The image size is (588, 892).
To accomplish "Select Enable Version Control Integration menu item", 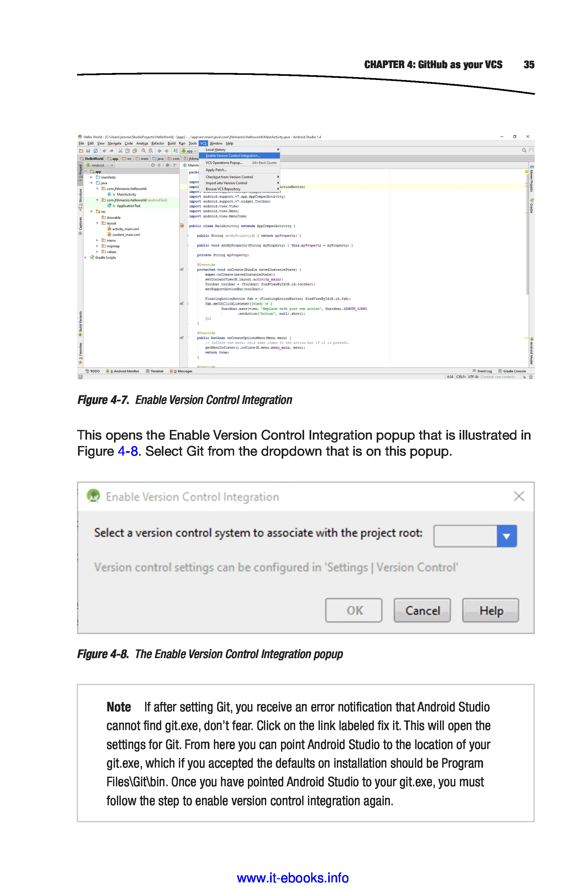I will point(233,156).
